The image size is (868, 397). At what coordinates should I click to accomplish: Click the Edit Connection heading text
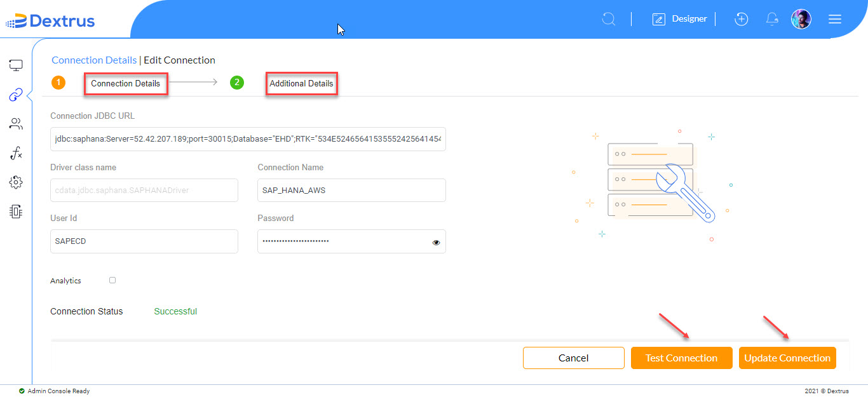(x=179, y=60)
